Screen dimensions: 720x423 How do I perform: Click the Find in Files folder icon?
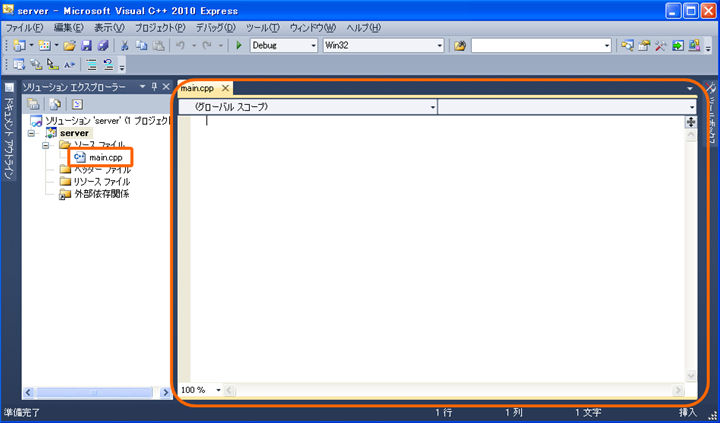tap(460, 45)
